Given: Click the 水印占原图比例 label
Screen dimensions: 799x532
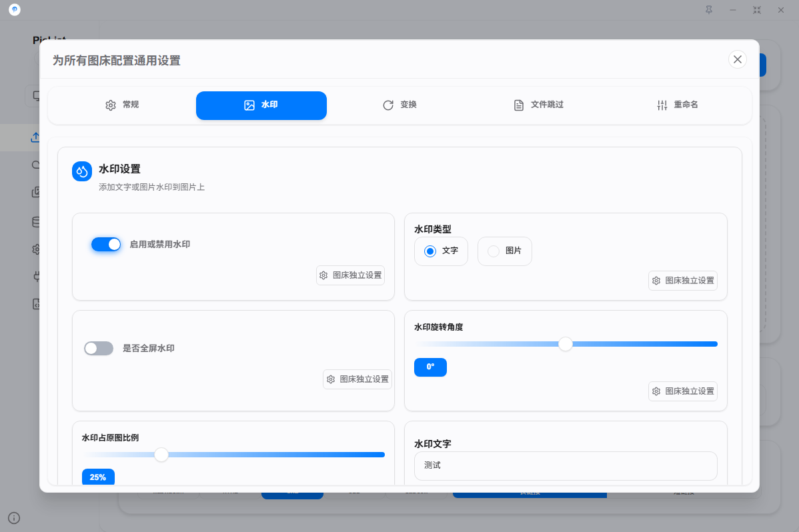Looking at the screenshot, I should pos(111,438).
